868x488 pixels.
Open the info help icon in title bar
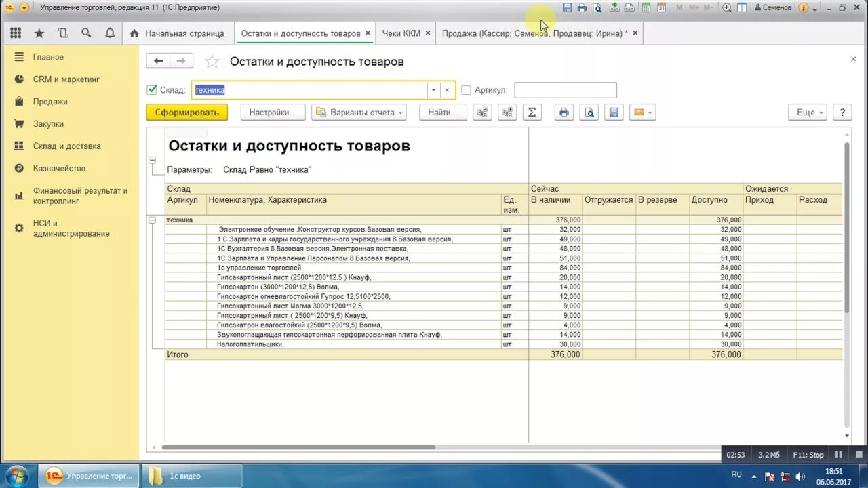(804, 7)
